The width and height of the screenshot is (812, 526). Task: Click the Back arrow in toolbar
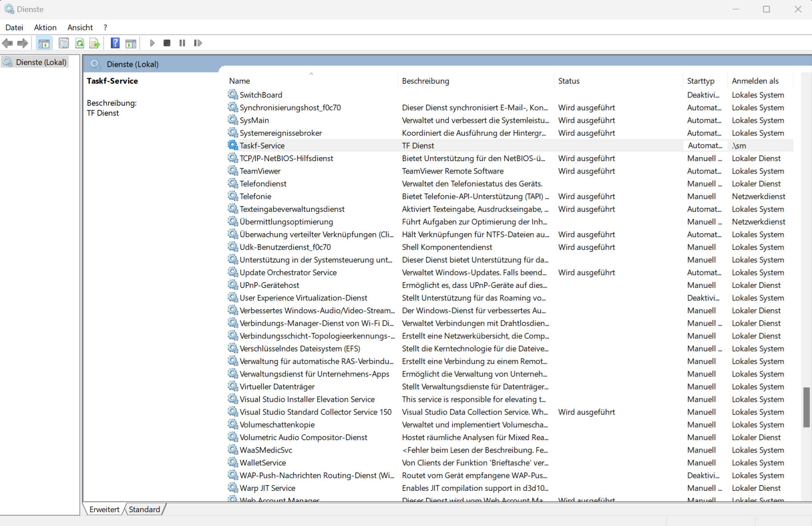click(x=8, y=43)
